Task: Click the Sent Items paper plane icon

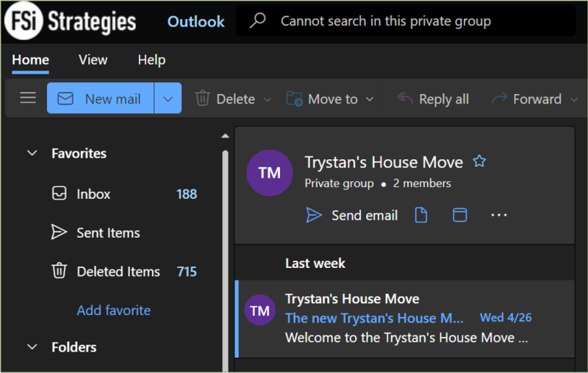Action: 59,232
